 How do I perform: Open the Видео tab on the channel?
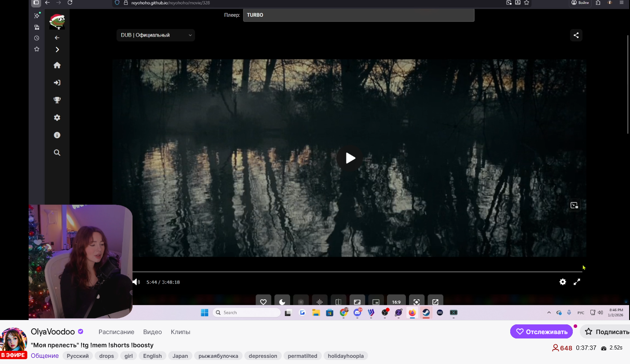coord(152,332)
